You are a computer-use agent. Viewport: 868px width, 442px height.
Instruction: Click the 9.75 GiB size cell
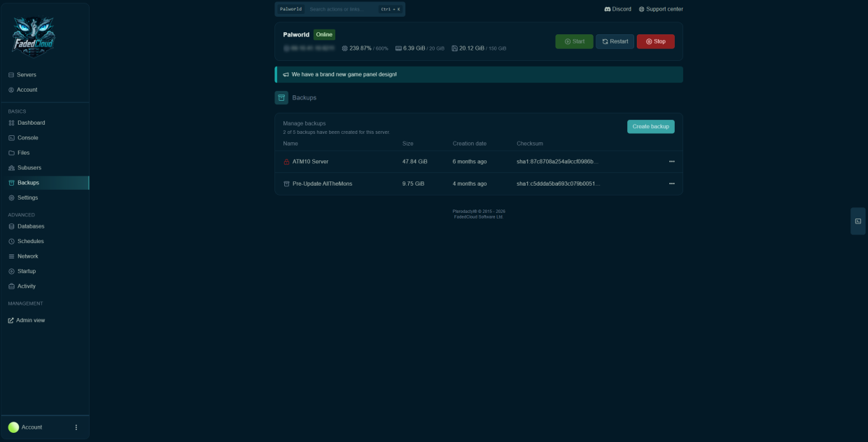pyautogui.click(x=413, y=184)
